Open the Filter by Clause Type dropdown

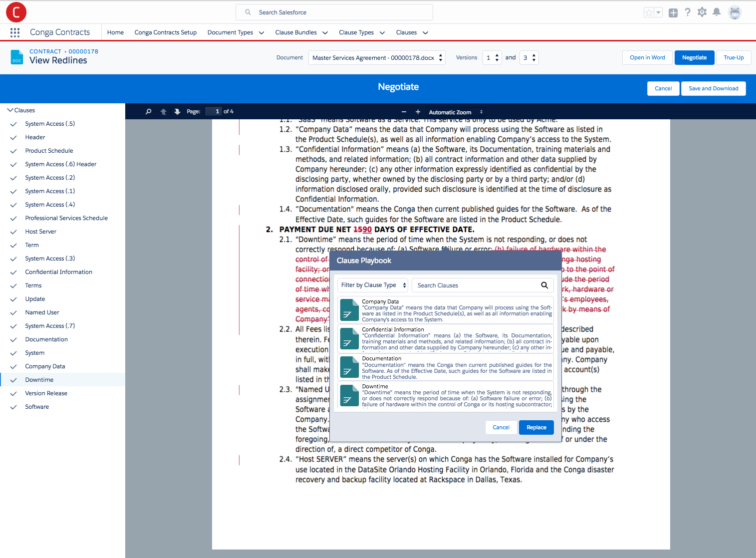pos(373,285)
